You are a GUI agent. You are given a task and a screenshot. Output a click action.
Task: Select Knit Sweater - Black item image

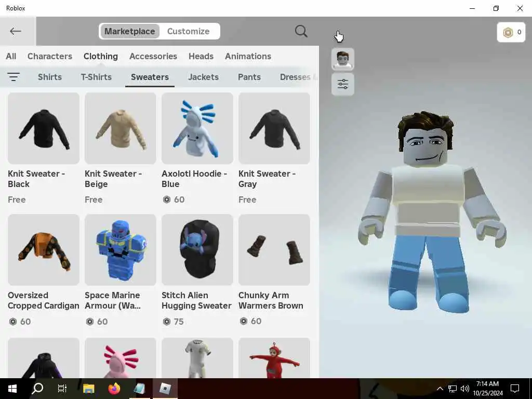[x=44, y=128]
